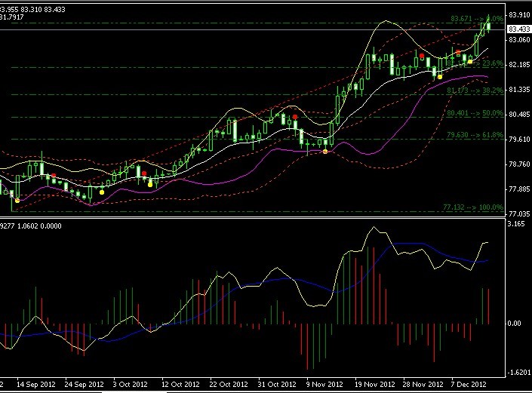Click the indicator scale value 3.165

click(x=515, y=224)
